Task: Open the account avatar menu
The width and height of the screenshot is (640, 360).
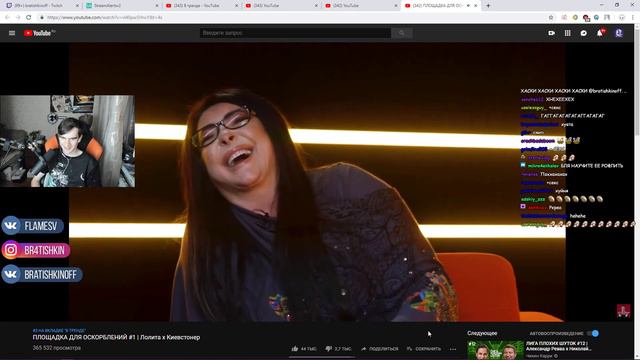Action: (619, 33)
